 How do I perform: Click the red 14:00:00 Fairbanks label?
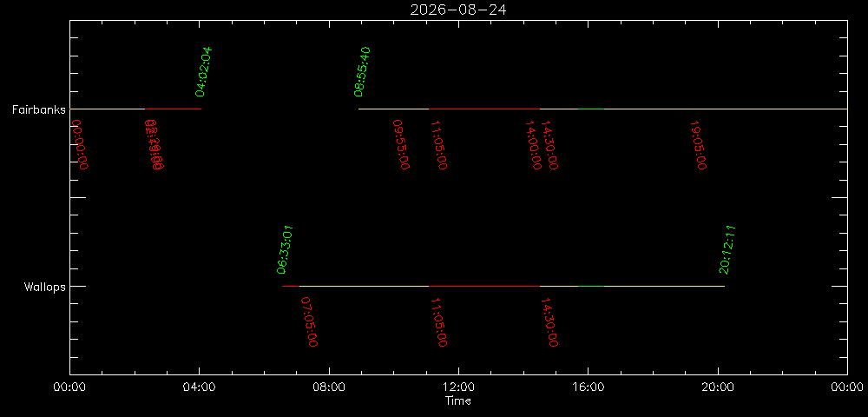(533, 144)
